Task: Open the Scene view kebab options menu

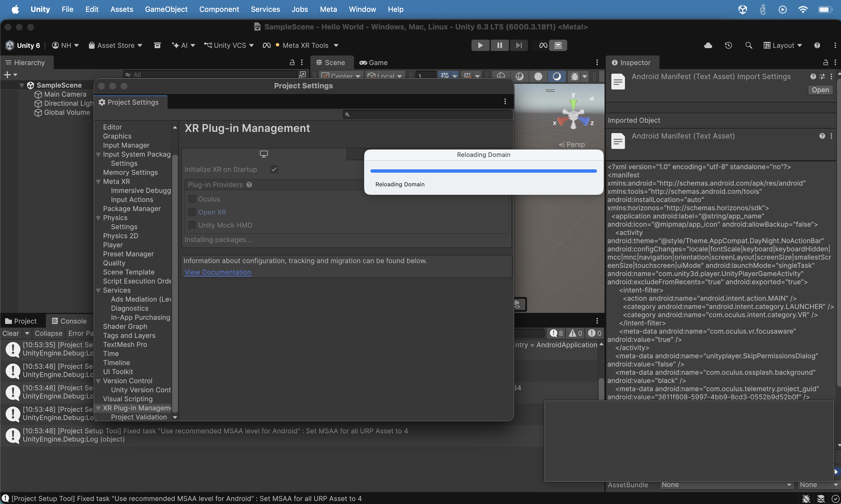Action: tap(597, 63)
